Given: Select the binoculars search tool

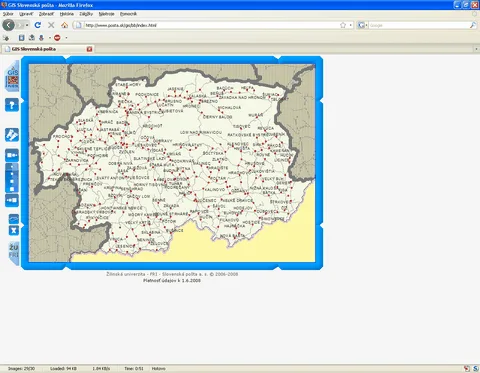Looking at the screenshot, I should pos(12,135).
